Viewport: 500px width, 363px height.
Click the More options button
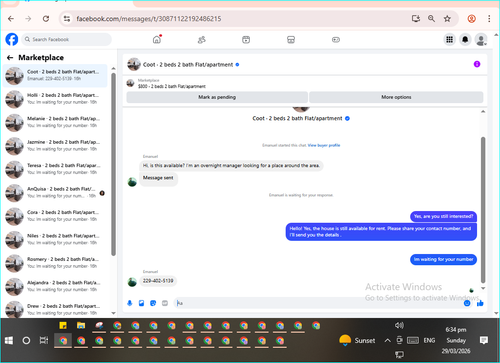coord(396,97)
